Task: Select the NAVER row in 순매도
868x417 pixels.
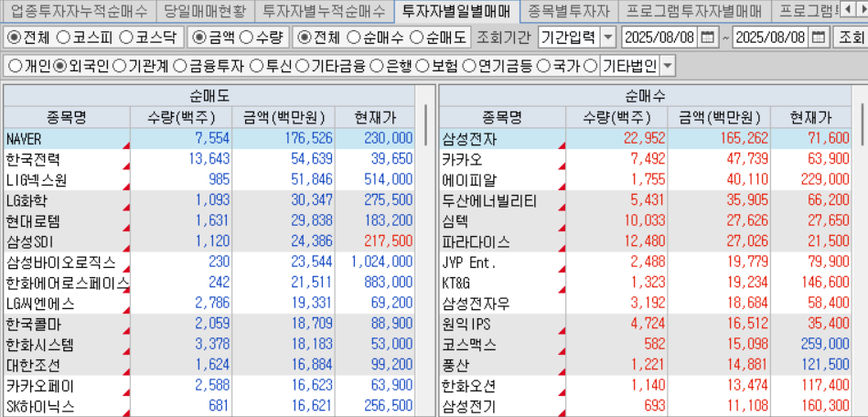Action: (x=209, y=138)
